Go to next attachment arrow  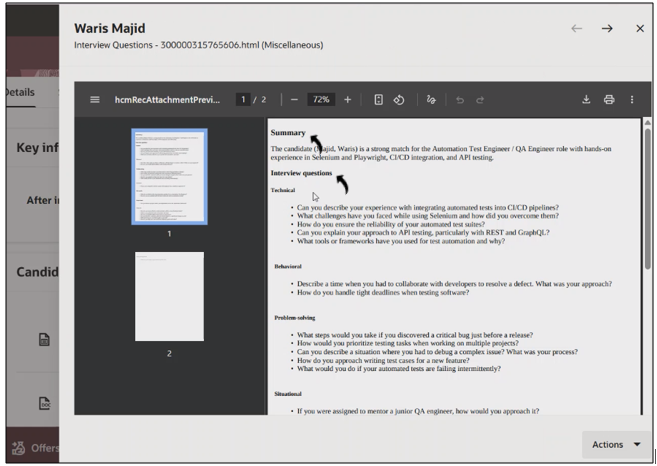[607, 29]
